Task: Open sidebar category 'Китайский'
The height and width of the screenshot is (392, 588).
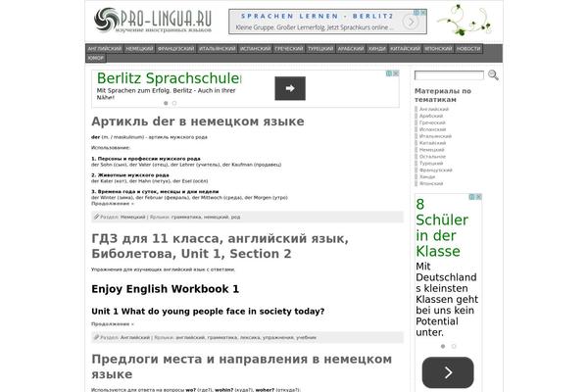Action: 433,143
